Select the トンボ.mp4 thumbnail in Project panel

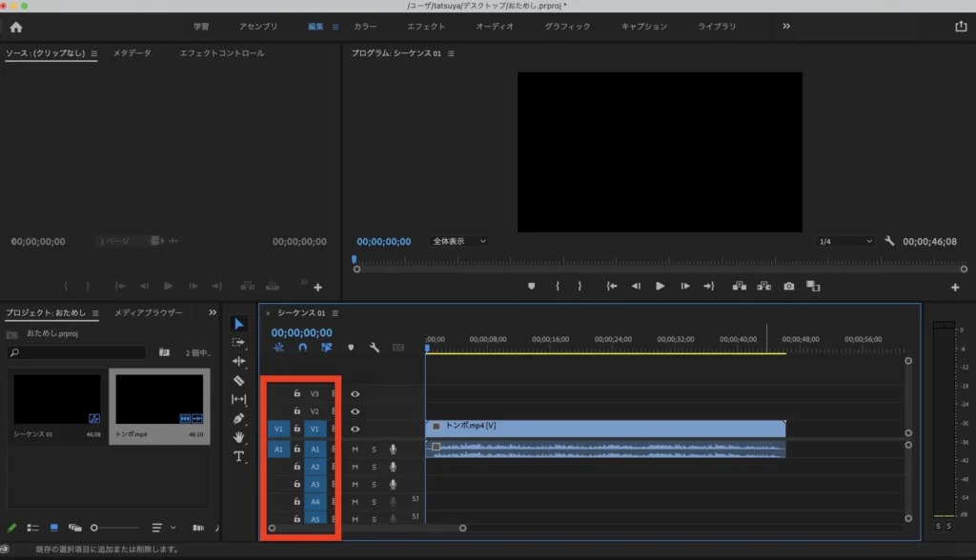159,399
